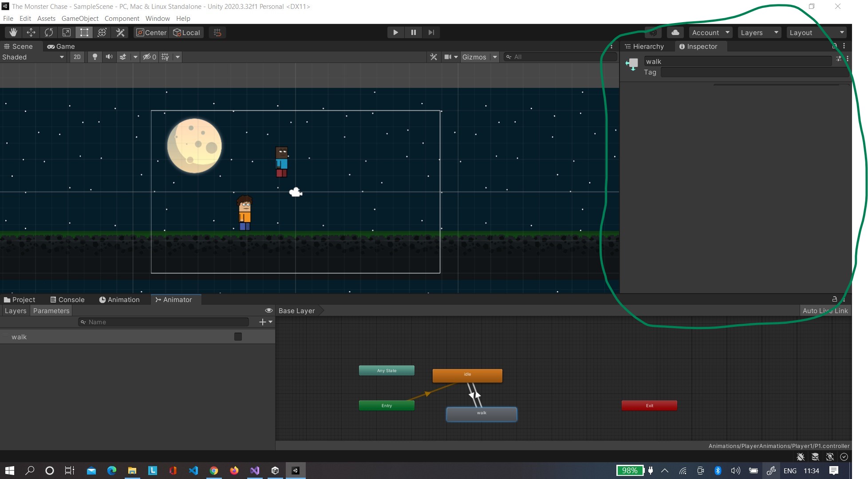Select the Hand tool in toolbar
Viewport: 868px width, 479px height.
pyautogui.click(x=13, y=32)
